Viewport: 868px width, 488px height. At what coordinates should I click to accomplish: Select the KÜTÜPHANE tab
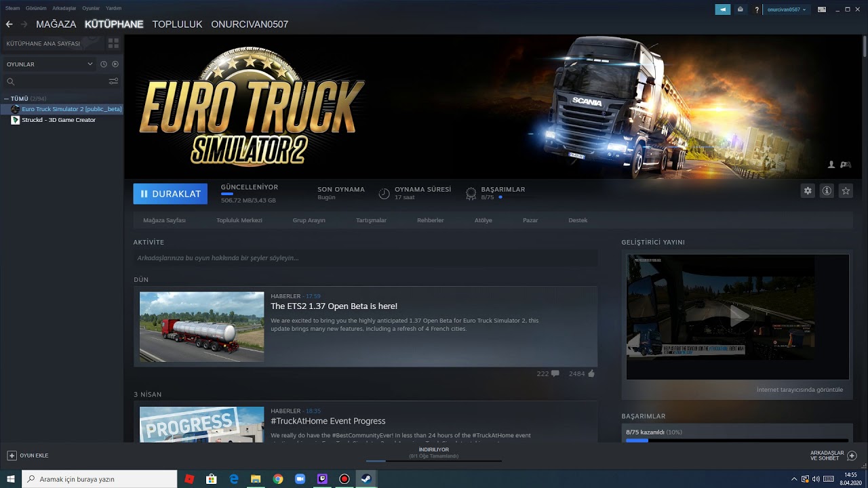tap(114, 24)
